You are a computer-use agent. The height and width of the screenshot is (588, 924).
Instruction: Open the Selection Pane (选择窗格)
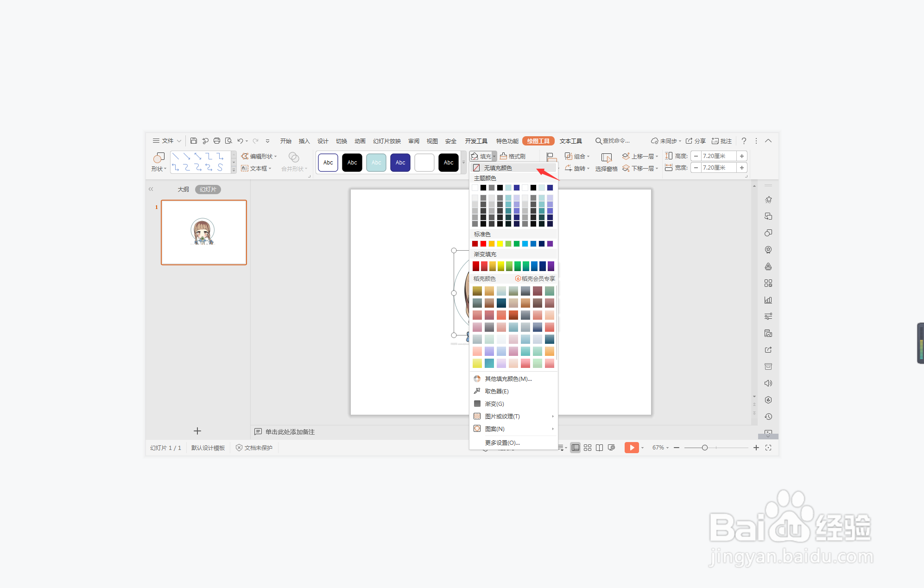607,162
